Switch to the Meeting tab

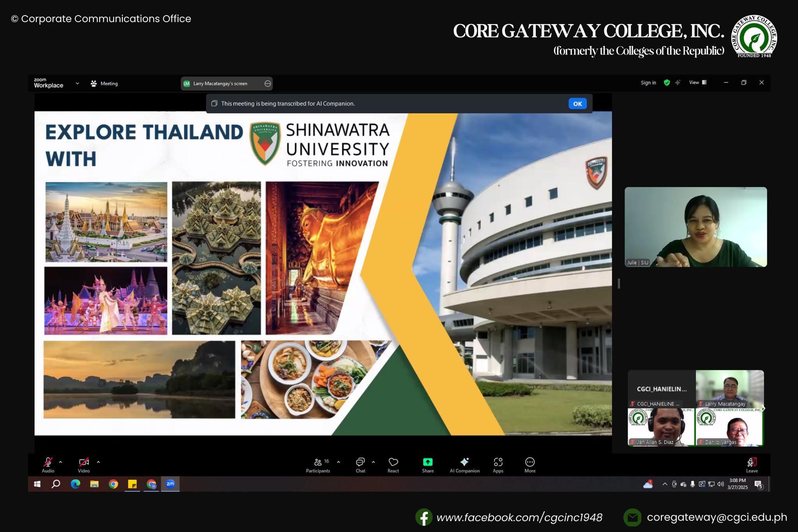pyautogui.click(x=104, y=83)
